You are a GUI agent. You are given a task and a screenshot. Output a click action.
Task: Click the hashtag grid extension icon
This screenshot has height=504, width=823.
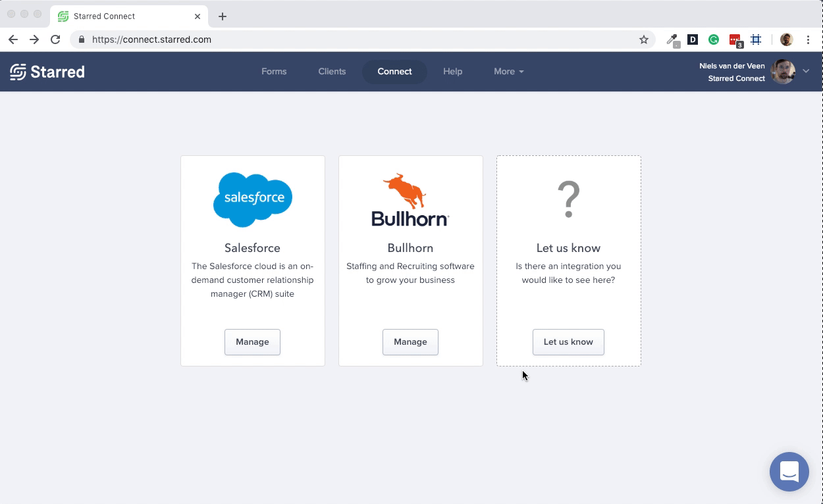tap(756, 39)
